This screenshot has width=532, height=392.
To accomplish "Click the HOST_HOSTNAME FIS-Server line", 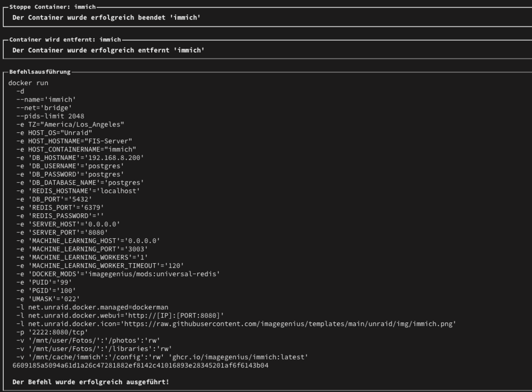I will [x=74, y=141].
